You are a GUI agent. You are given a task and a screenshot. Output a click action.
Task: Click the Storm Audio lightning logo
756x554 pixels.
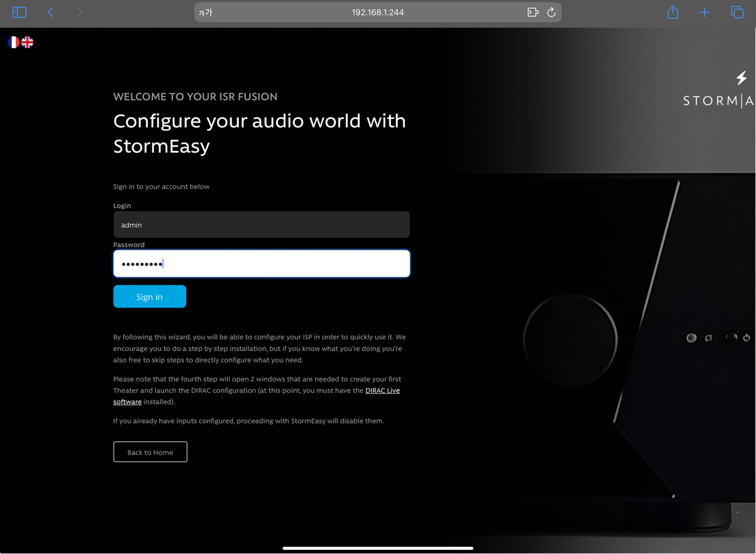pos(741,78)
